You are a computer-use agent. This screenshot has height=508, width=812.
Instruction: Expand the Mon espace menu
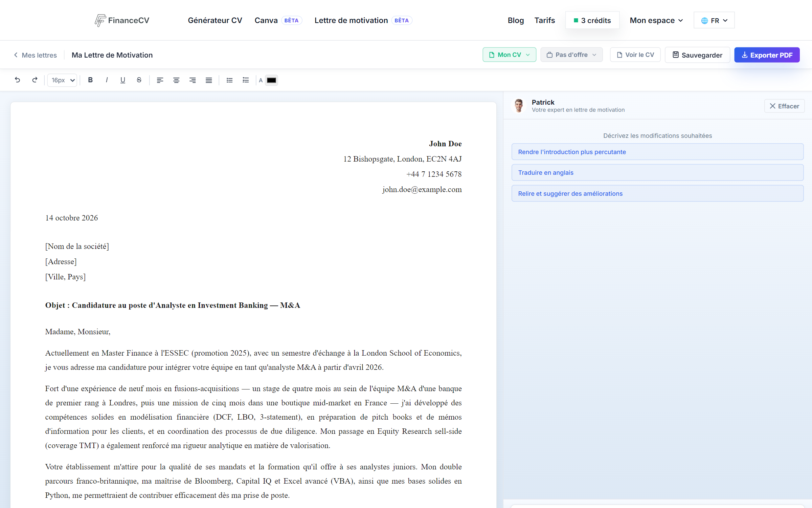click(656, 20)
